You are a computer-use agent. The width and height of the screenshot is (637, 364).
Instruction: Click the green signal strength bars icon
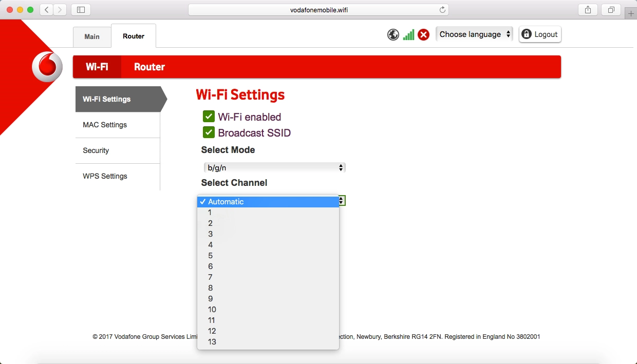coord(408,34)
